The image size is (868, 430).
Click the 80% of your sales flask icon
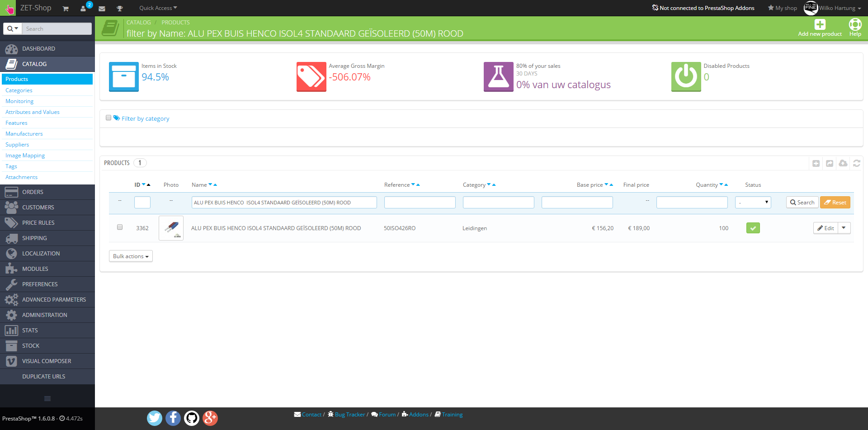(x=499, y=77)
